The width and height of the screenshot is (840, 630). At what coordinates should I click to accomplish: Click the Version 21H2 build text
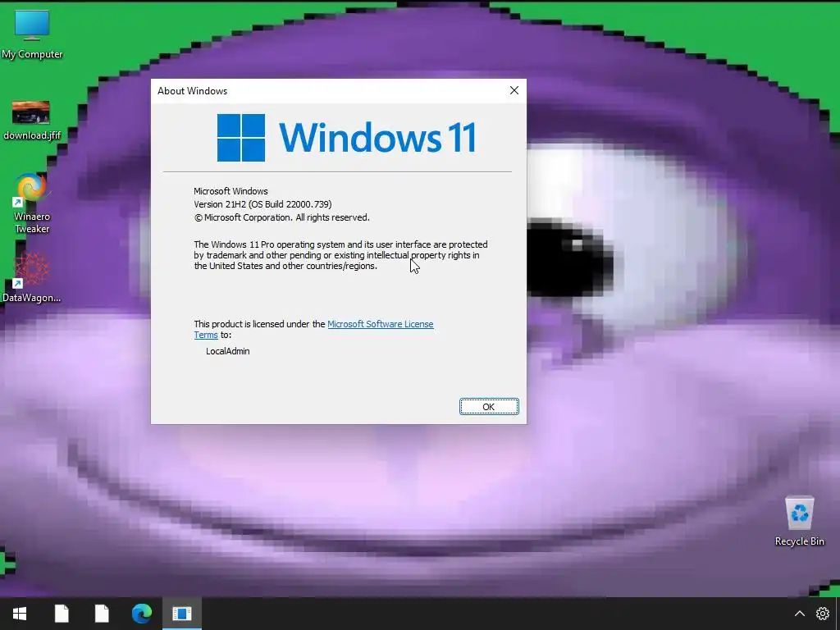tap(262, 204)
